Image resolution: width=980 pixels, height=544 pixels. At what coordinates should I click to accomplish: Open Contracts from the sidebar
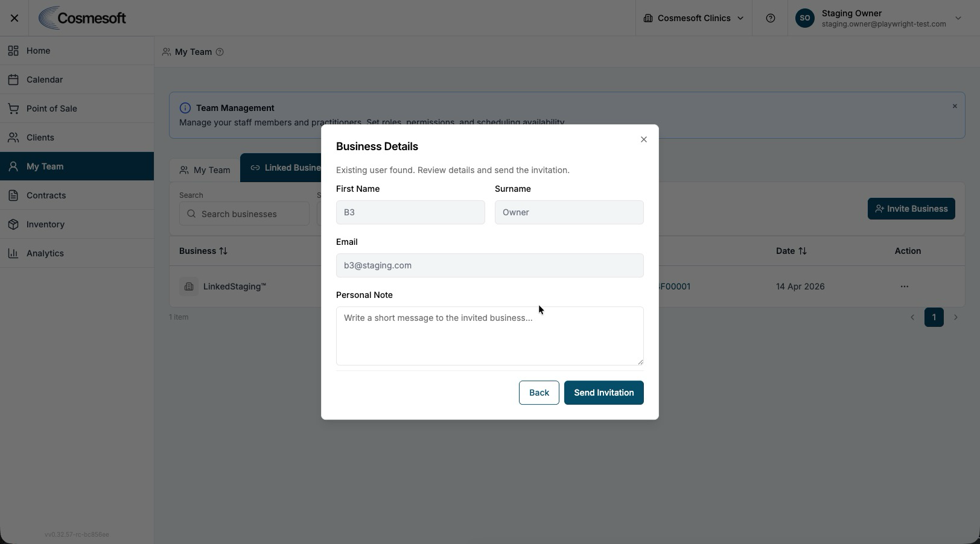77,195
